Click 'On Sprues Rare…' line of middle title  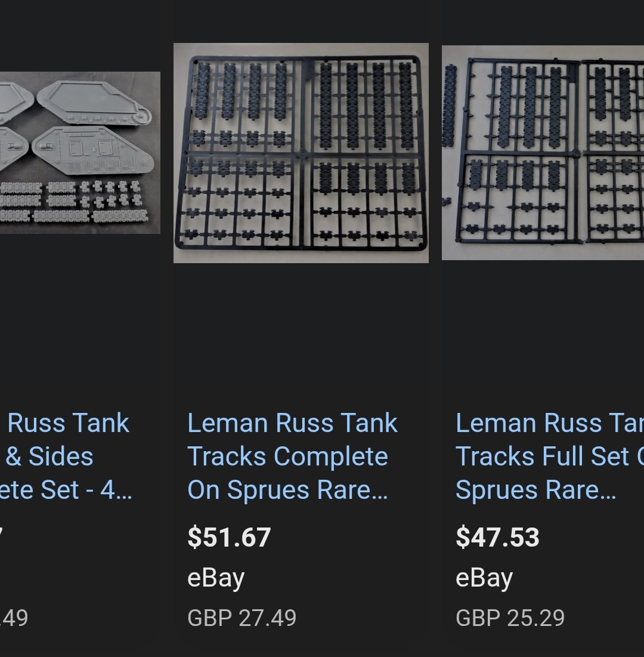point(287,490)
